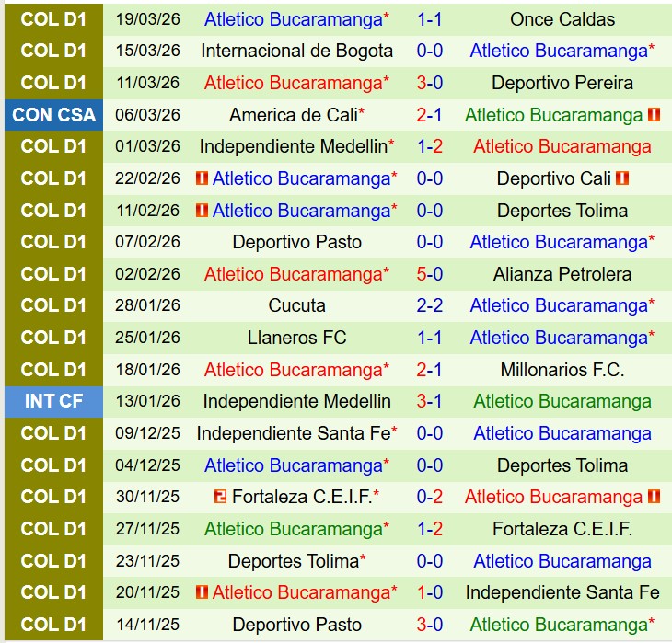Select Independiente Santa Fe on 09/12/25 row
The height and width of the screenshot is (643, 672).
click(292, 433)
